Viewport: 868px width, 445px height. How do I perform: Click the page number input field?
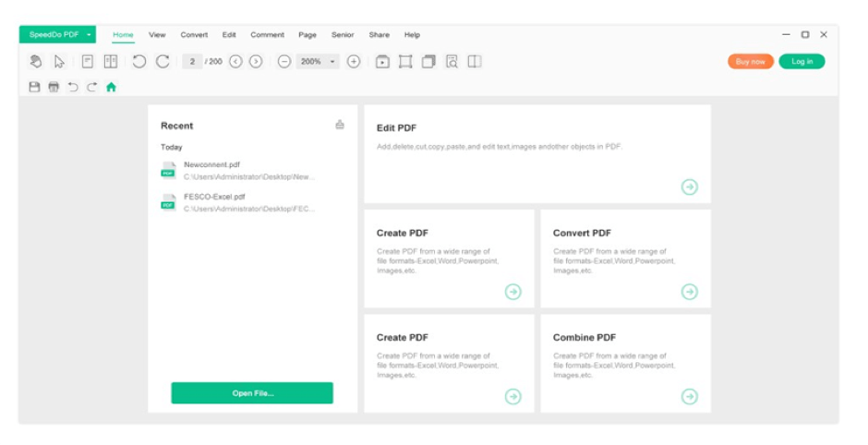[192, 62]
